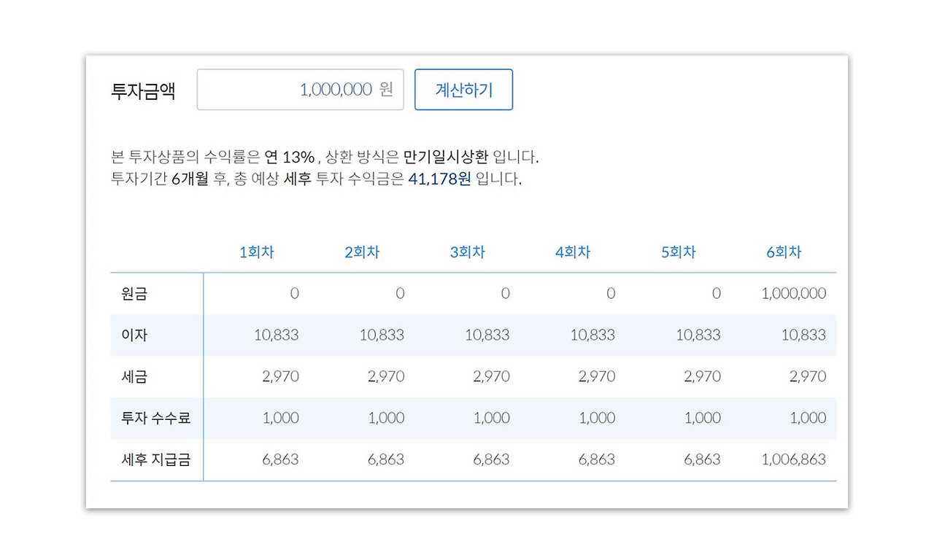The height and width of the screenshot is (560, 934).
Task: Click the 이자 value 10,833 under 4회차
Action: (593, 335)
